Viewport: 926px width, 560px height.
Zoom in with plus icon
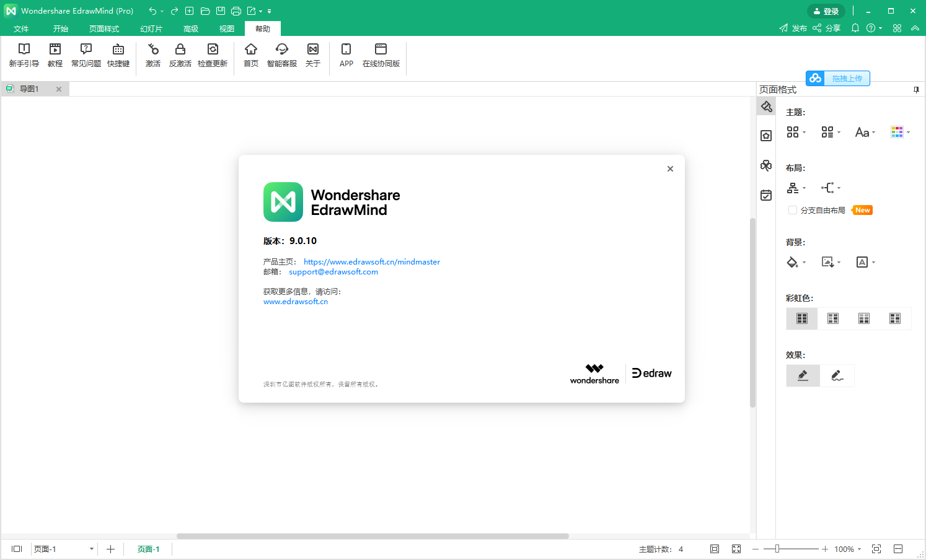coord(825,549)
